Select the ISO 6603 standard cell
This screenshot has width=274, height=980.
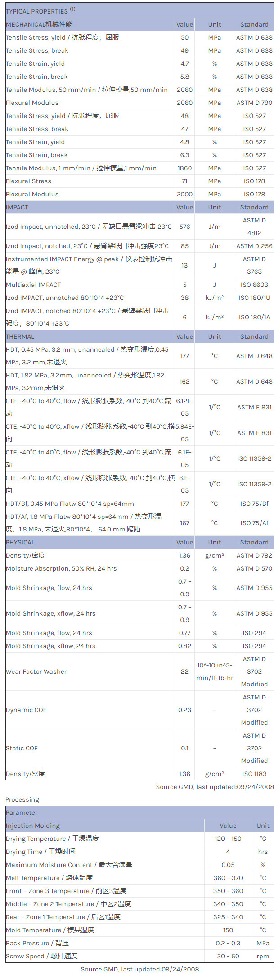254,285
